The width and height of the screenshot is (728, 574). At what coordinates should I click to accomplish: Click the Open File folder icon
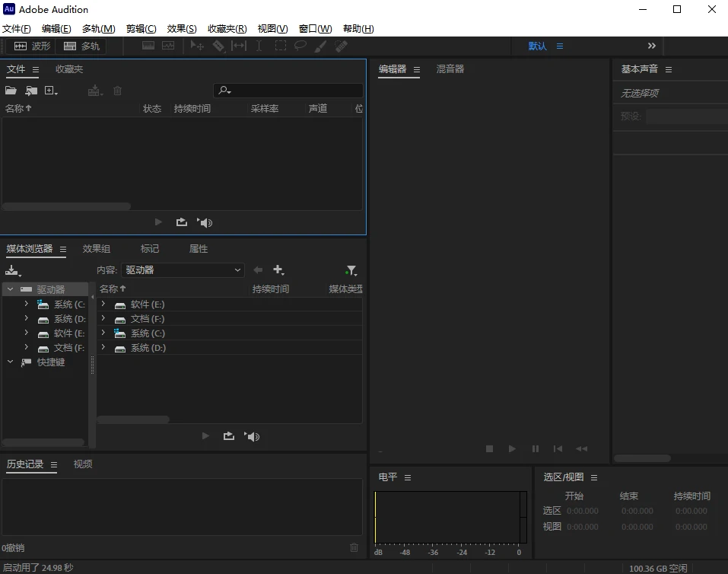point(11,91)
